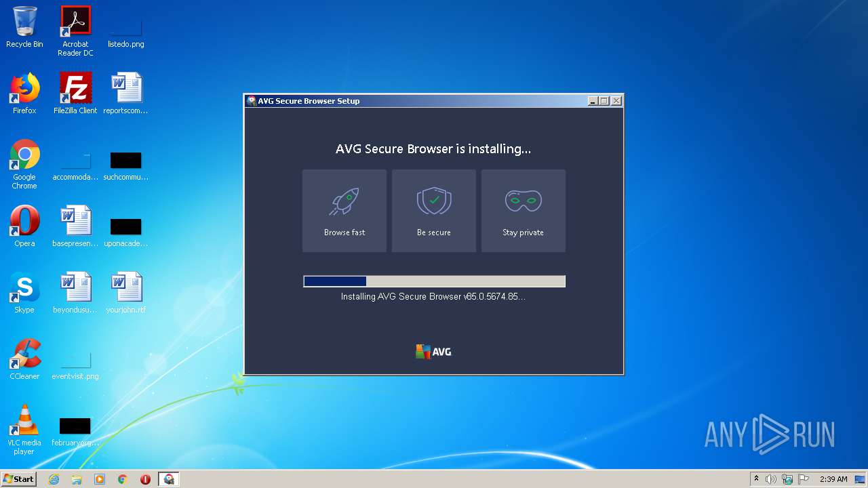Open the Google Chrome desktop shortcut
The image size is (868, 488).
click(x=24, y=164)
